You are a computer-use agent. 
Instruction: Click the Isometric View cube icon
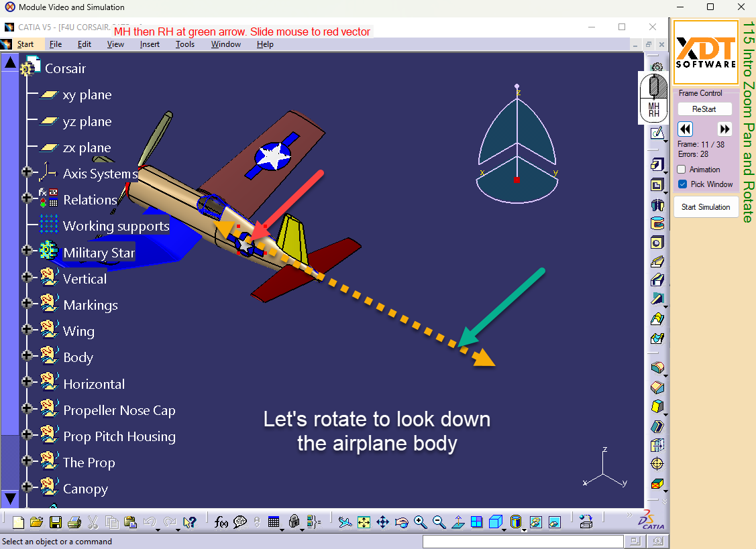[x=496, y=522]
